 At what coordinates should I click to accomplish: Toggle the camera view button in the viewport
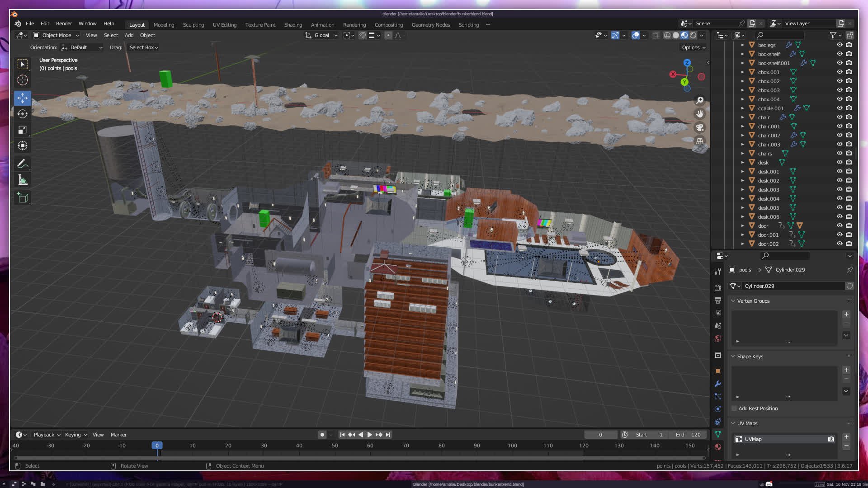700,127
